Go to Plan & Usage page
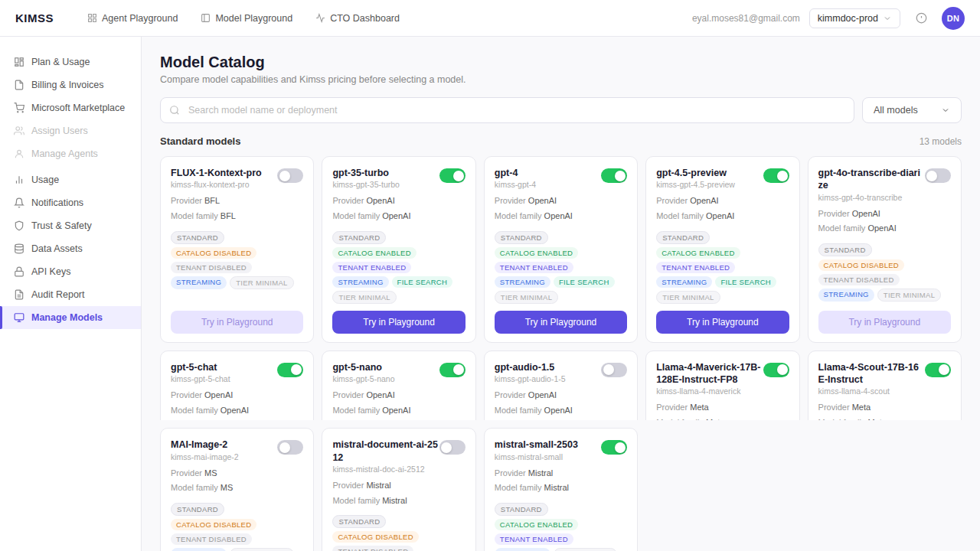 click(x=70, y=62)
